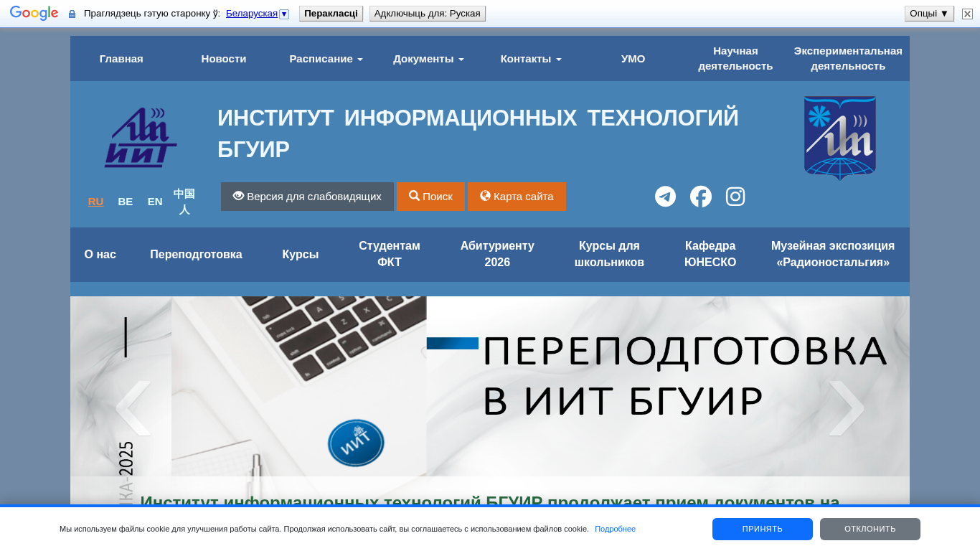
Task: Click the Google logo in translate bar
Action: click(x=34, y=13)
